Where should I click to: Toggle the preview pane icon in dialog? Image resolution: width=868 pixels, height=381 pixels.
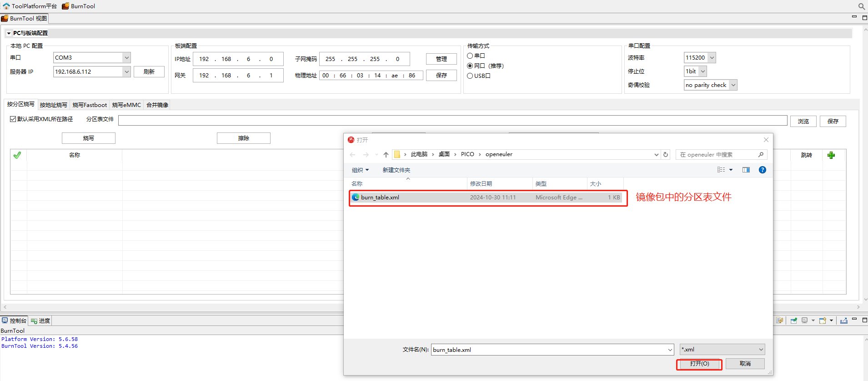point(746,170)
